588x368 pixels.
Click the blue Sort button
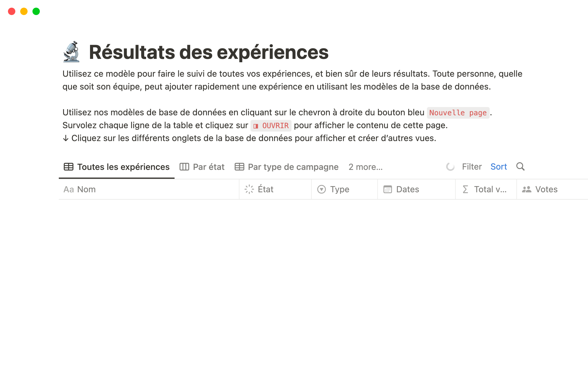(499, 167)
